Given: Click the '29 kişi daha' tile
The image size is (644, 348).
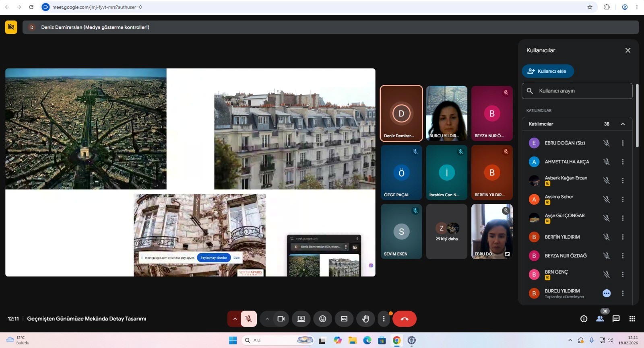Looking at the screenshot, I should [446, 232].
